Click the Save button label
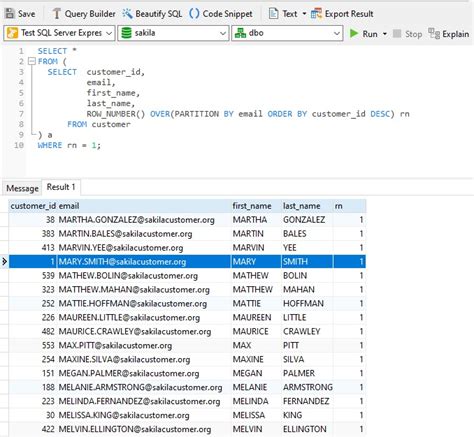Screen dimensions: 474x437 click(26, 14)
